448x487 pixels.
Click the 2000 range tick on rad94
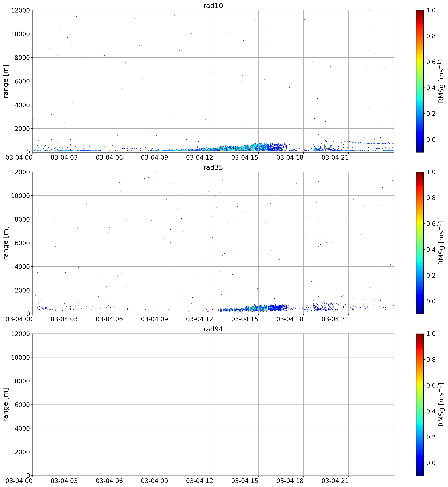click(x=22, y=452)
